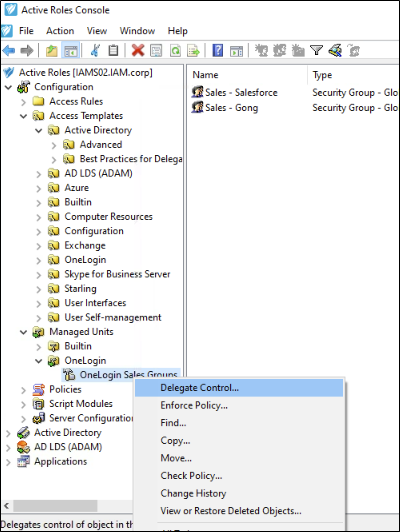Open the File menu

coord(26,31)
